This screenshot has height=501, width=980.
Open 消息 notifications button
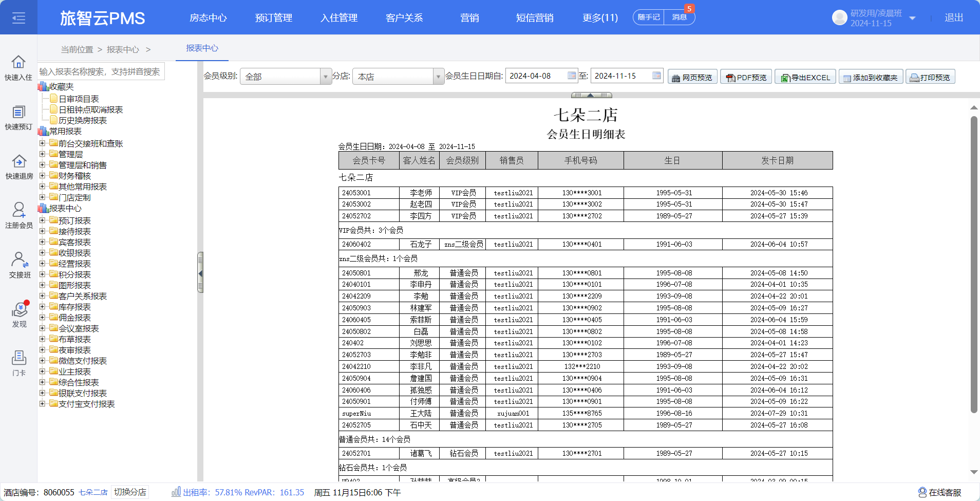[x=680, y=17]
